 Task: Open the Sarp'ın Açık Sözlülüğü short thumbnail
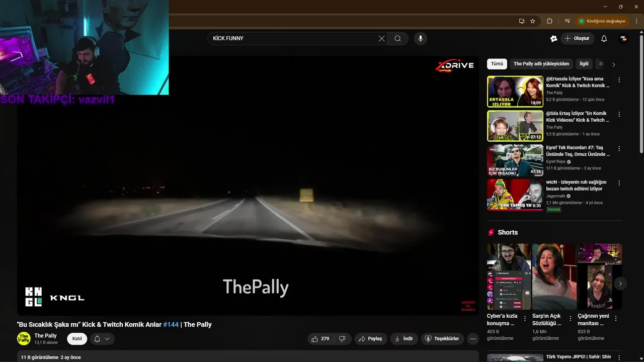[554, 277]
